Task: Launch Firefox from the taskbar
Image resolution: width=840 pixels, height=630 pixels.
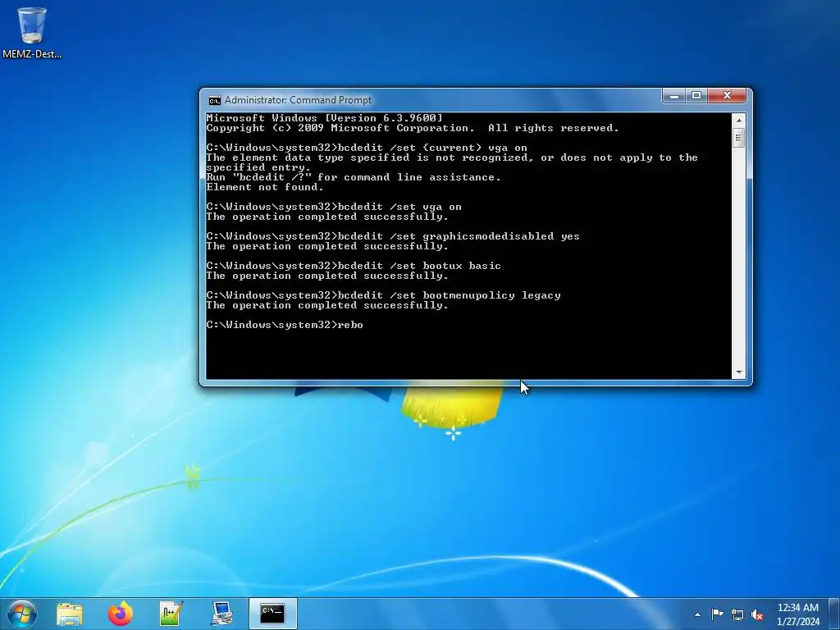Action: click(x=121, y=614)
